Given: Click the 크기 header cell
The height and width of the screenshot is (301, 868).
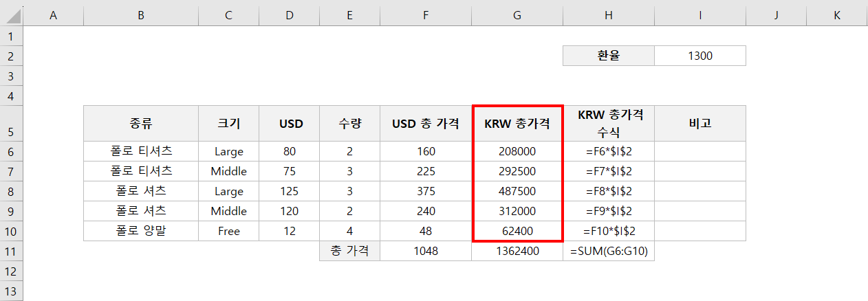Looking at the screenshot, I should pyautogui.click(x=228, y=124).
